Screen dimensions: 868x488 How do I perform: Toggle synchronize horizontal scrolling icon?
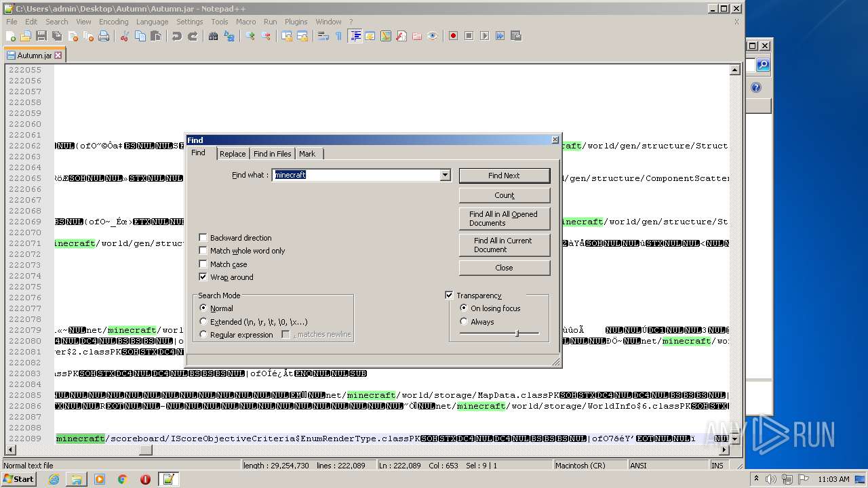pos(302,36)
